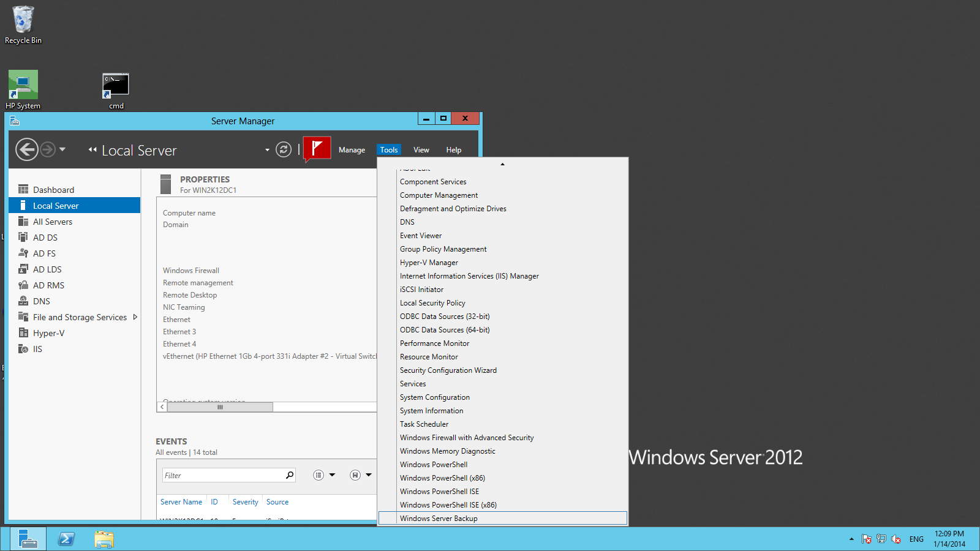Click the scroll-up arrow atop the Tools menu

502,164
